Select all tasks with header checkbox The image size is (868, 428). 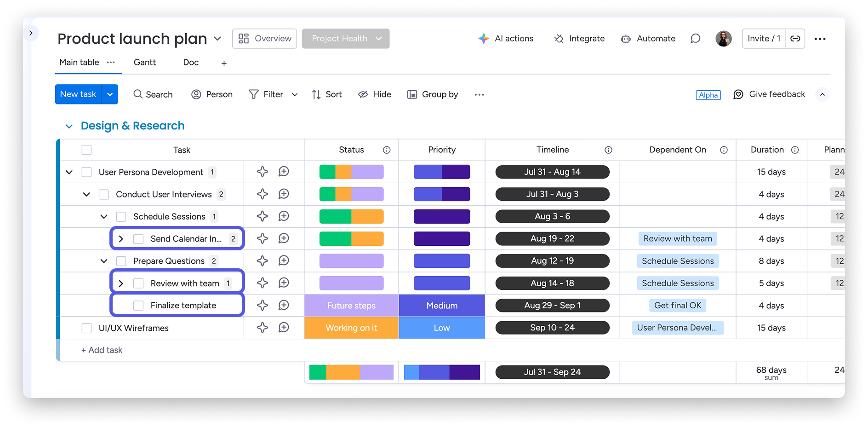[86, 150]
